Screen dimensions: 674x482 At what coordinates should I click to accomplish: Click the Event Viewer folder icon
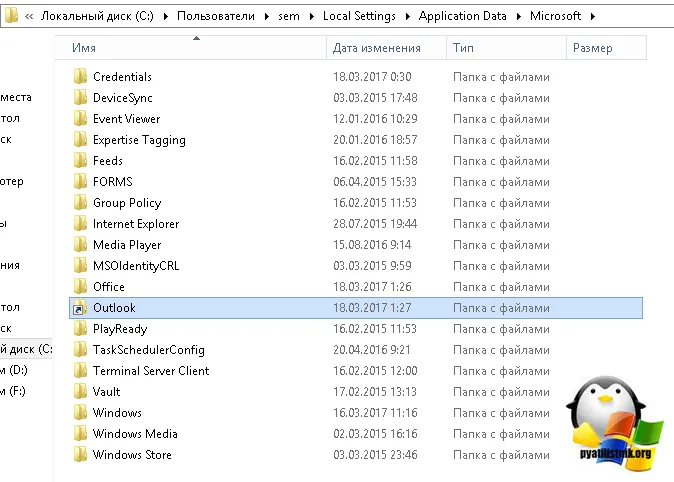click(x=80, y=119)
